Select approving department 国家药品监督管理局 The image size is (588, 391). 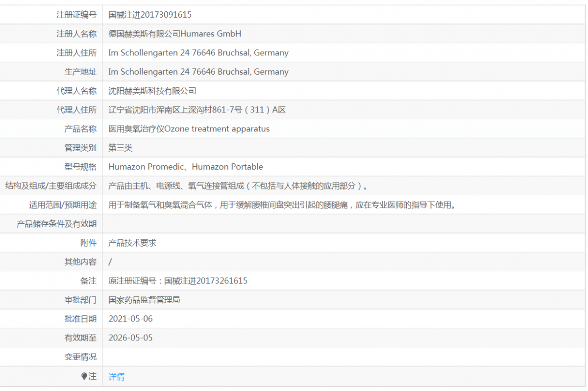click(x=144, y=300)
